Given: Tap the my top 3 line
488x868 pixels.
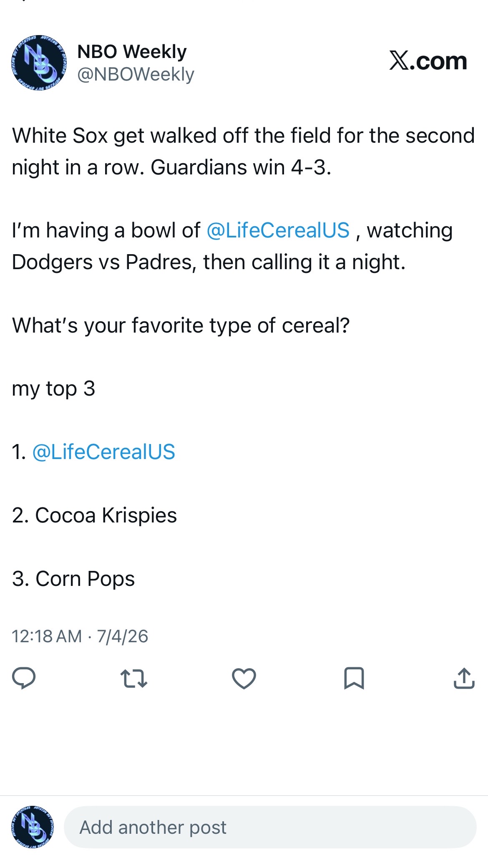Looking at the screenshot, I should 53,389.
